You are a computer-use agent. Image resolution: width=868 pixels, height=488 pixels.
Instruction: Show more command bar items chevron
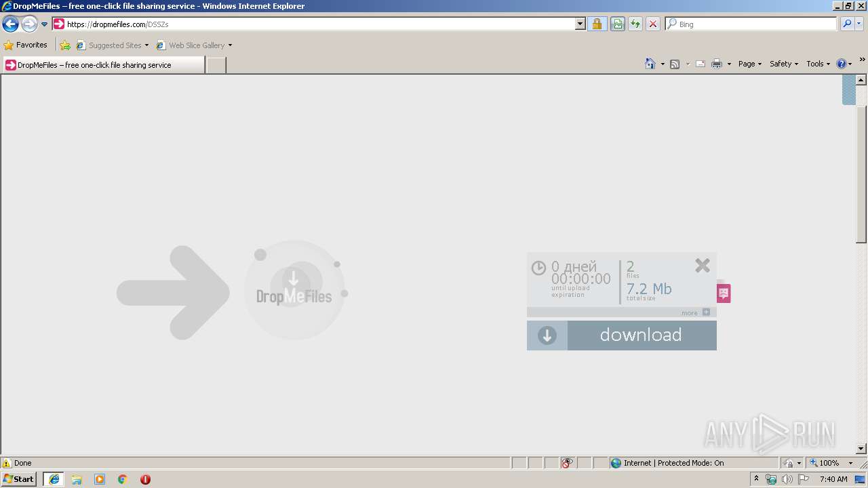coord(862,60)
